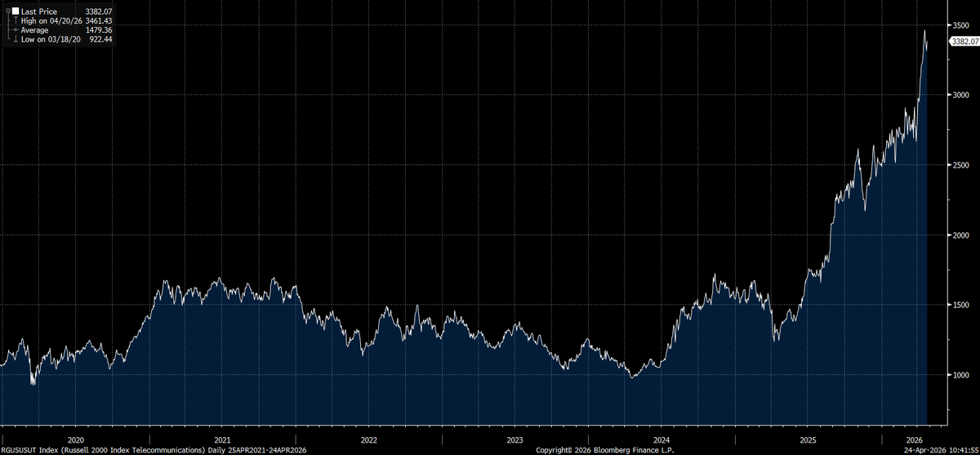Click the 2024 label on time axis

tap(661, 439)
